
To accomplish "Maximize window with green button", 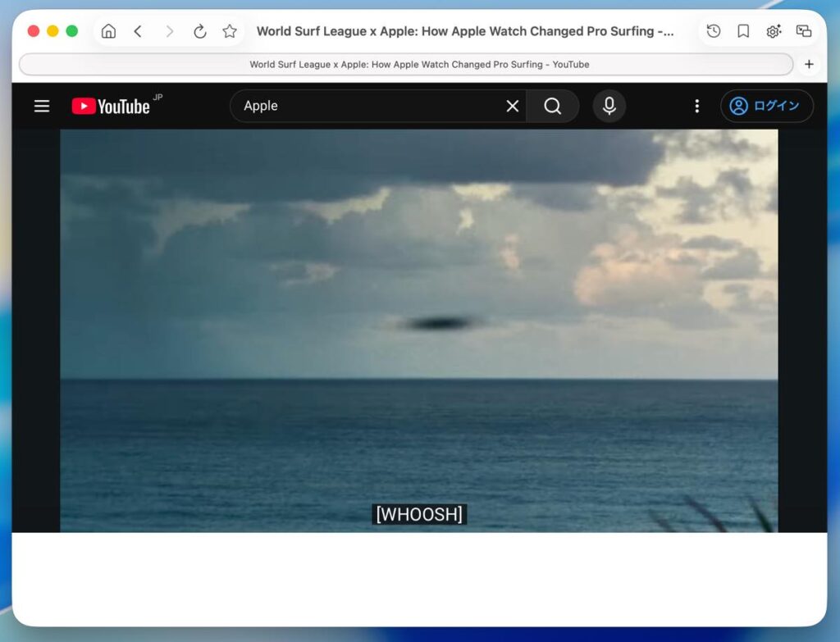I will pyautogui.click(x=72, y=31).
